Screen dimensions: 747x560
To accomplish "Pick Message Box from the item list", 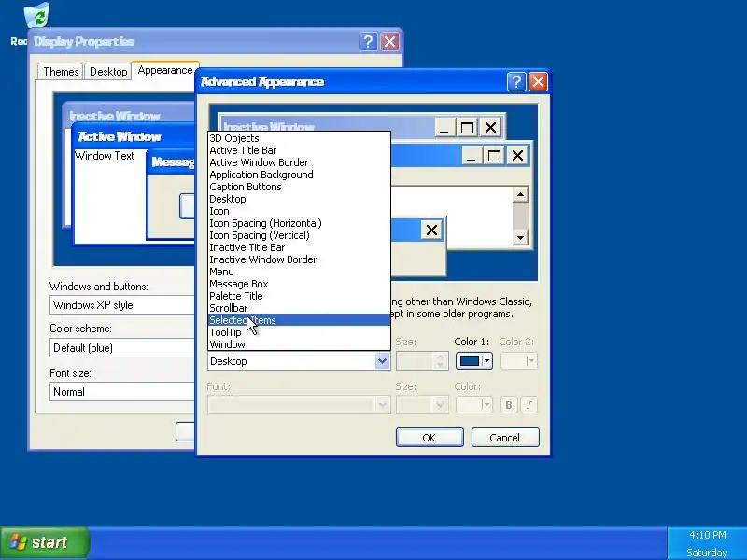I will (x=299, y=284).
